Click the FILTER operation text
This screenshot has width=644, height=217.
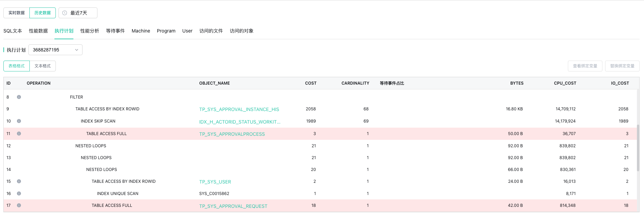coord(76,97)
